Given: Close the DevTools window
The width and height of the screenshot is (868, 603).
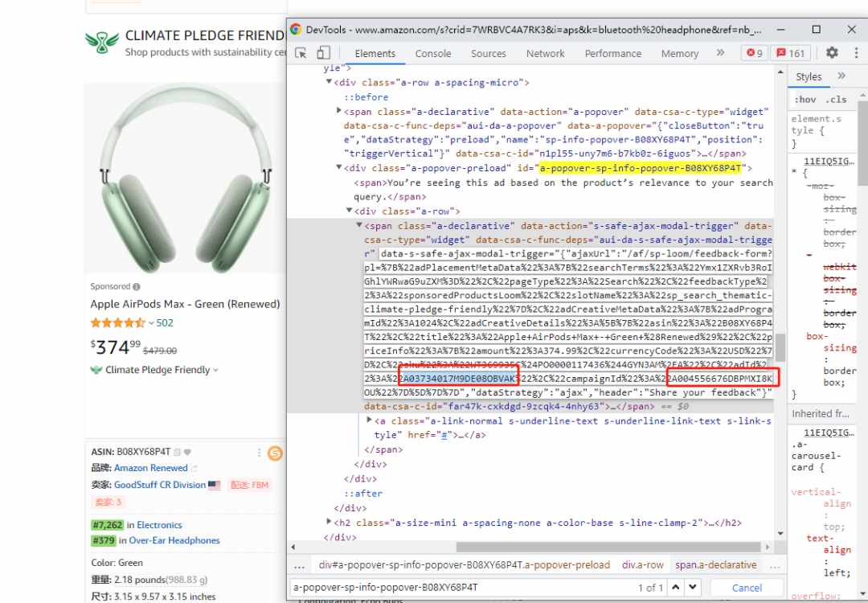Looking at the screenshot, I should pos(851,30).
